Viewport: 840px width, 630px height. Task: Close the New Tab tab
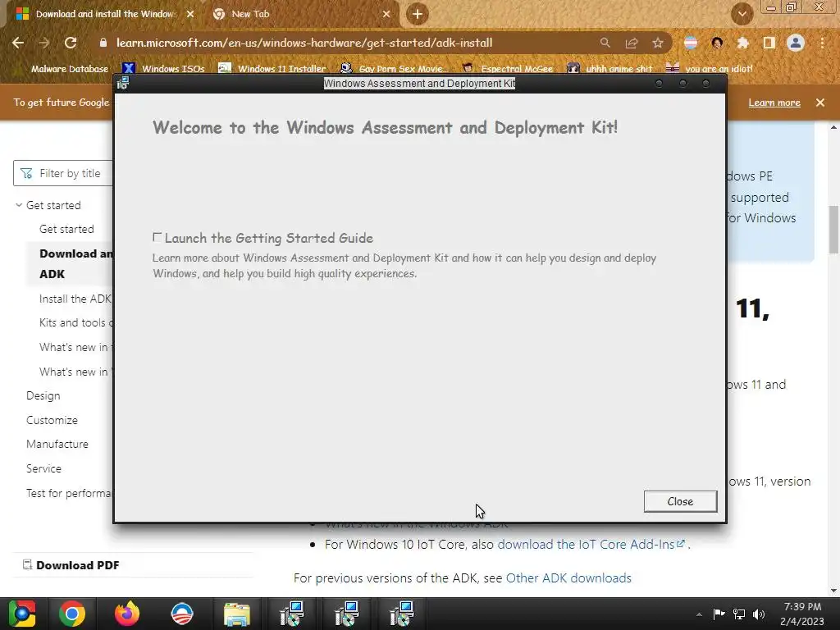tap(386, 14)
